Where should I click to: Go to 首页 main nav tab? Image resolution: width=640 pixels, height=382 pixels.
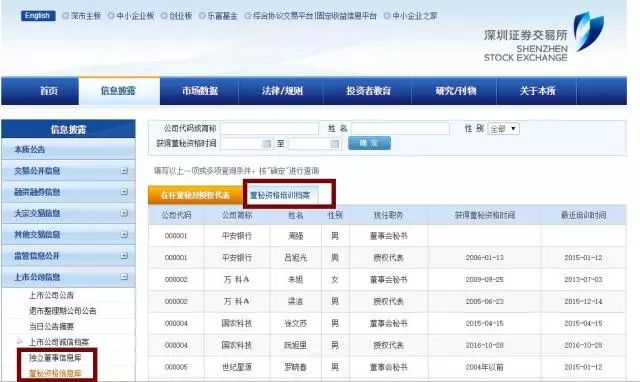point(49,91)
